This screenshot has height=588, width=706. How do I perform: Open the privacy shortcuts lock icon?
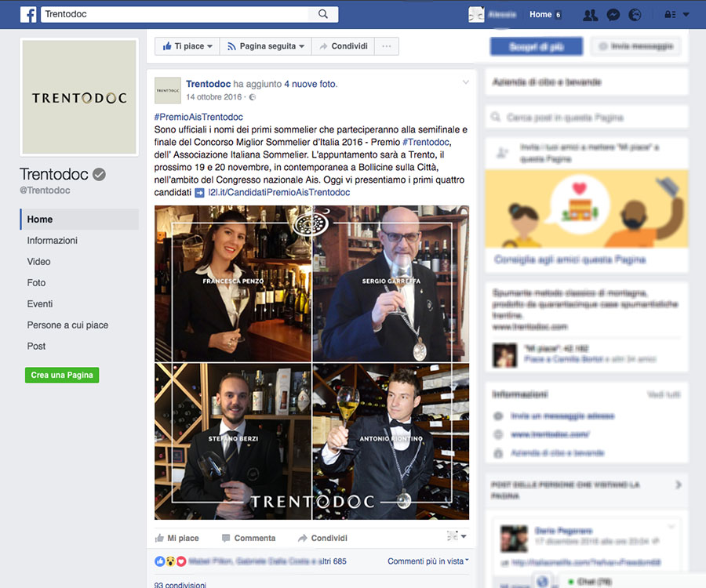coord(670,14)
